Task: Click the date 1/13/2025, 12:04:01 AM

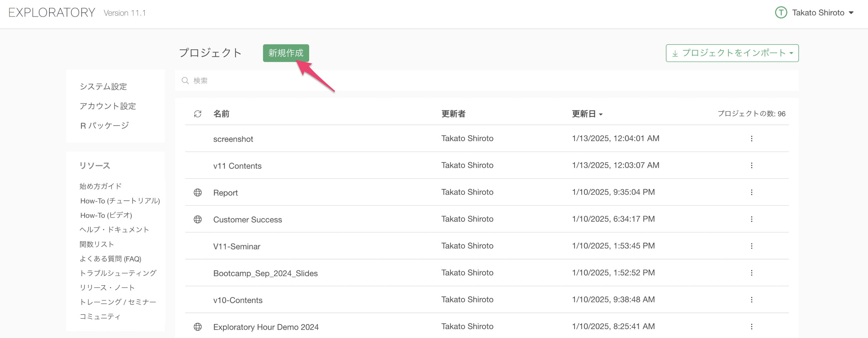Action: [616, 139]
